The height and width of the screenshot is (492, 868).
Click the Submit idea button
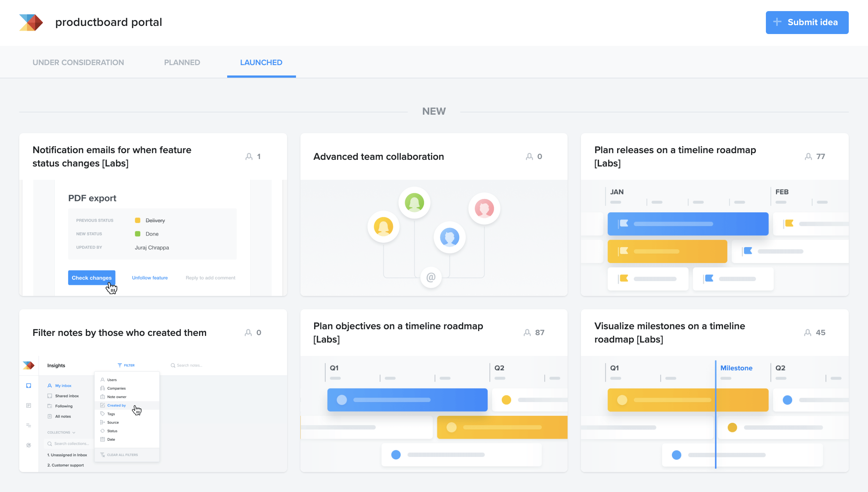pyautogui.click(x=807, y=22)
